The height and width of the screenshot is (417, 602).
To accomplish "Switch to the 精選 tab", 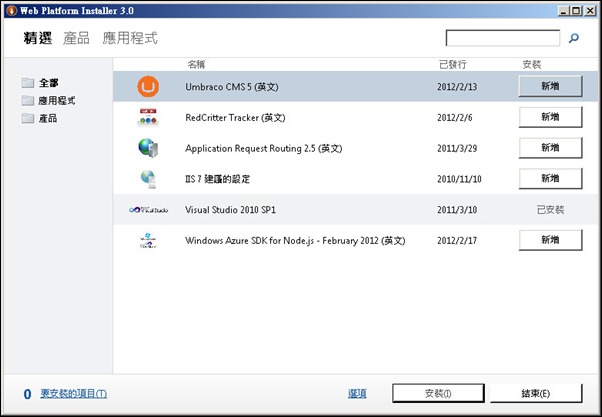I will click(38, 39).
